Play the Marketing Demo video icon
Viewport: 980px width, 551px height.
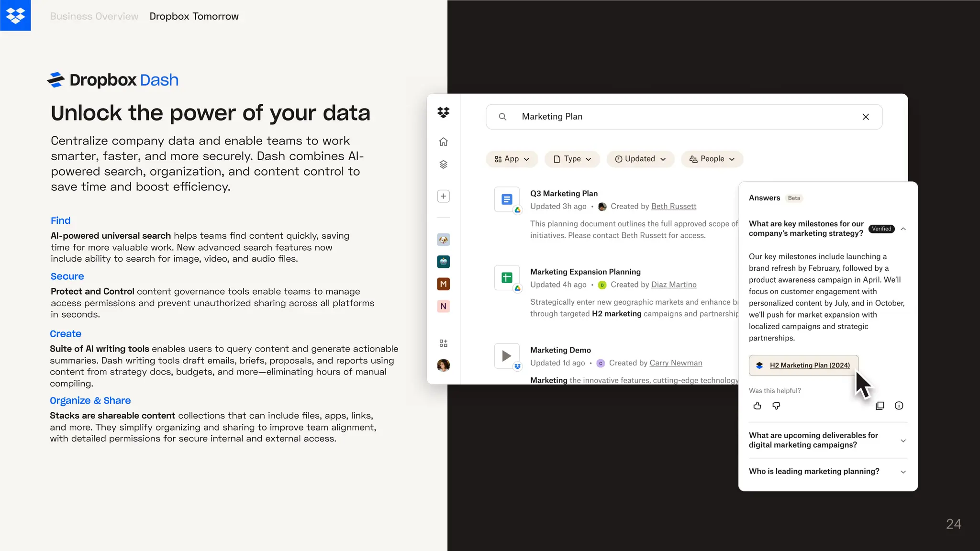click(x=507, y=356)
